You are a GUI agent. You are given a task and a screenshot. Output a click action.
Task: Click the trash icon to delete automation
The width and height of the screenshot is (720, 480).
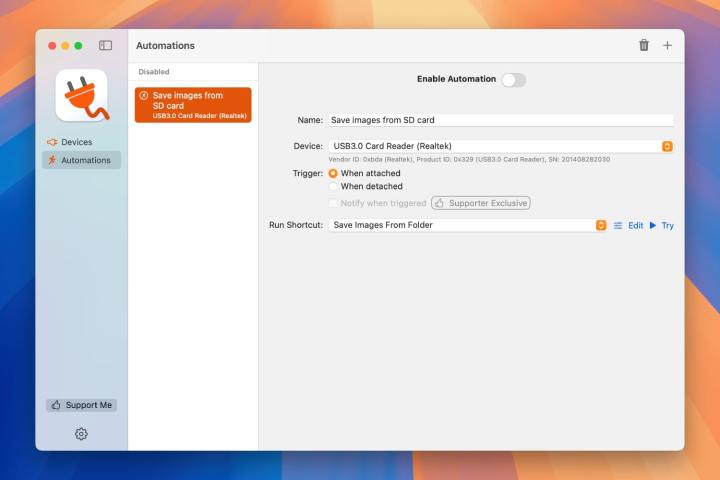[643, 45]
